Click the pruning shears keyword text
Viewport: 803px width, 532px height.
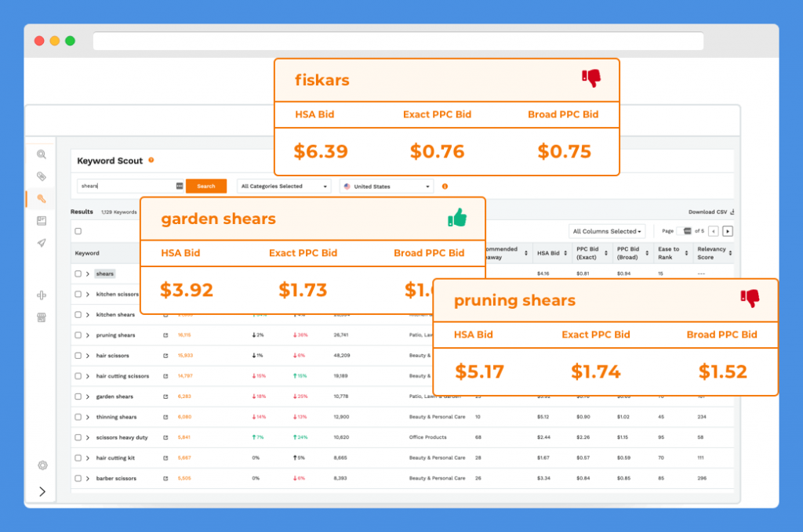(116, 335)
